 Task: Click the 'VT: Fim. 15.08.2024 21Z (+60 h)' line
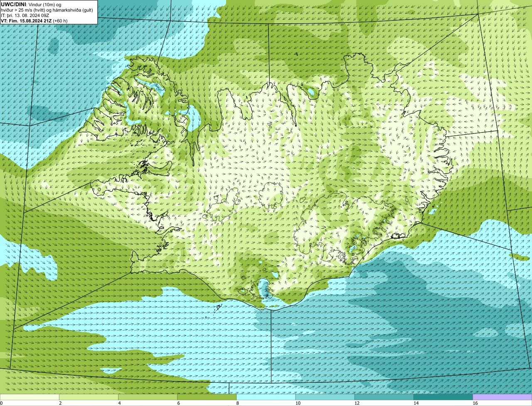tap(34, 20)
